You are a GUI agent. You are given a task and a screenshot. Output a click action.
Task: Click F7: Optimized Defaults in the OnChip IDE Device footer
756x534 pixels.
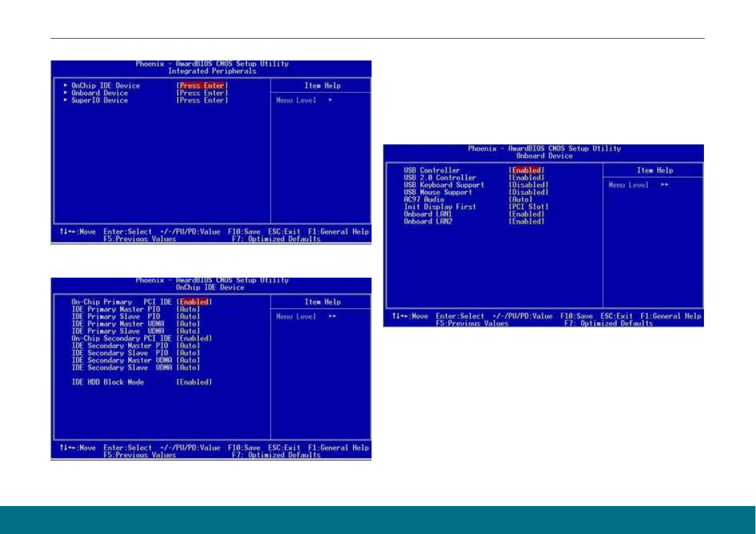tap(276, 455)
